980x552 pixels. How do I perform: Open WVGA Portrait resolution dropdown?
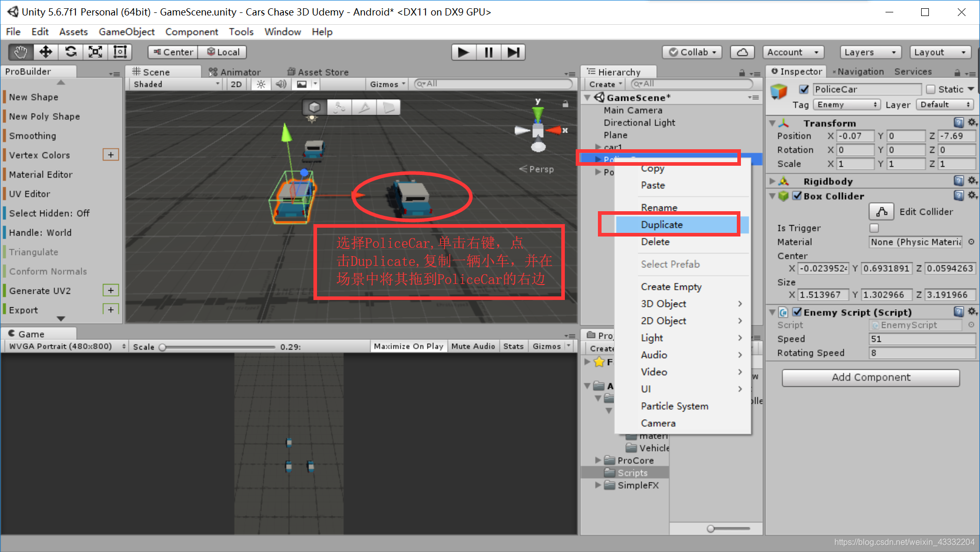click(66, 346)
